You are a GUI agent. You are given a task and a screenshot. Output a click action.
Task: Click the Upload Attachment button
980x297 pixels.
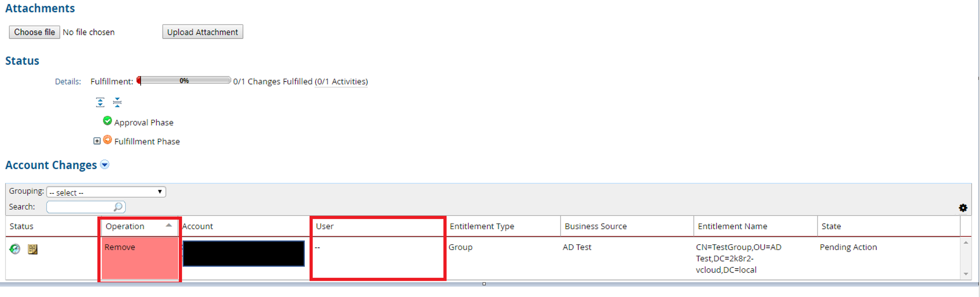coord(203,32)
